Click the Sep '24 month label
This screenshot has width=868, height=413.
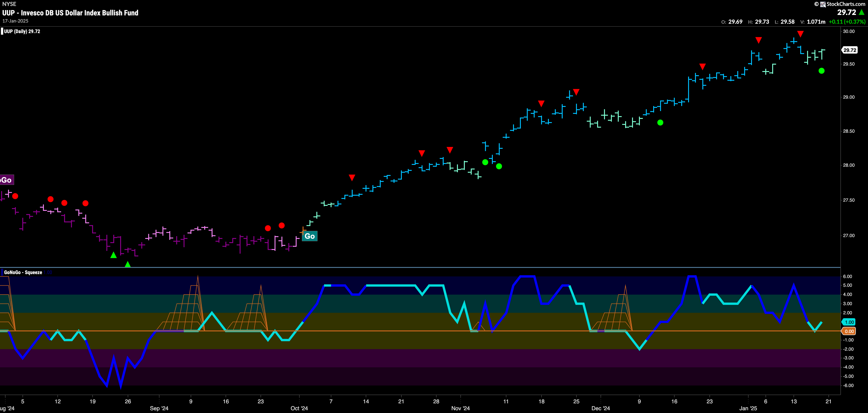[159, 409]
